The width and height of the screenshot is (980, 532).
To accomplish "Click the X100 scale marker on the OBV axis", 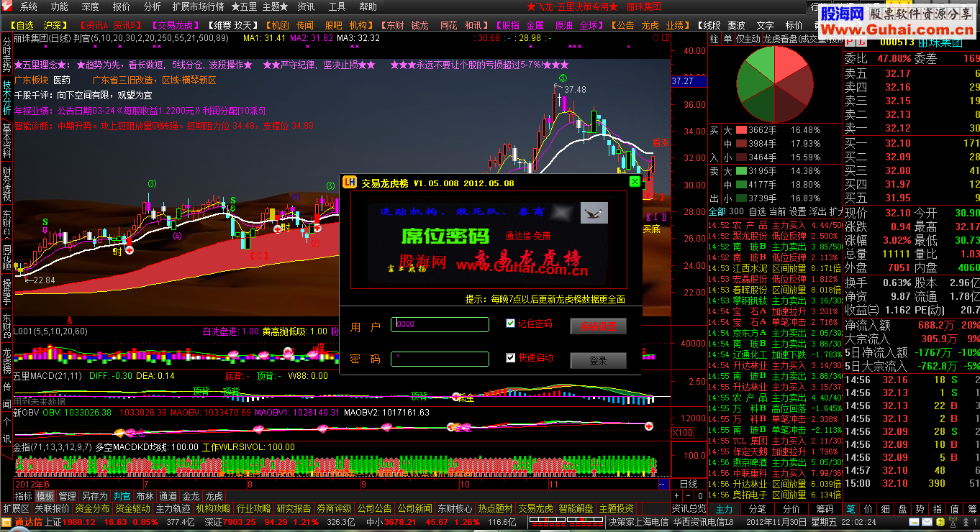I will [683, 432].
